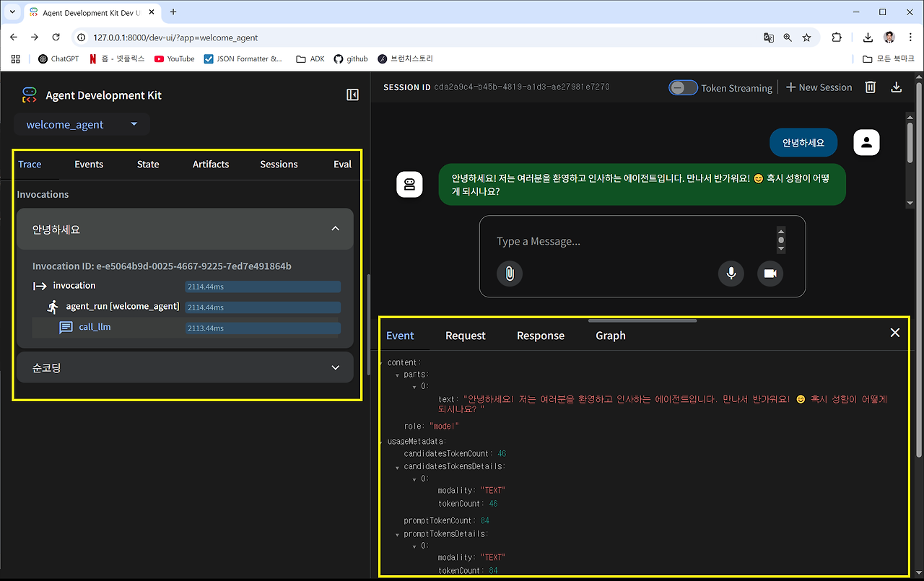Select the call_llm trace row
Image resolution: width=924 pixels, height=581 pixels.
[x=186, y=328]
